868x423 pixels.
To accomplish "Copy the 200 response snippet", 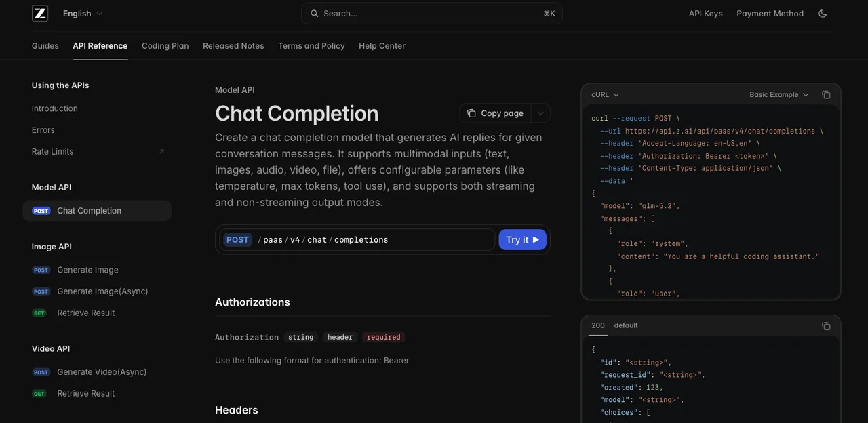I will click(x=826, y=326).
